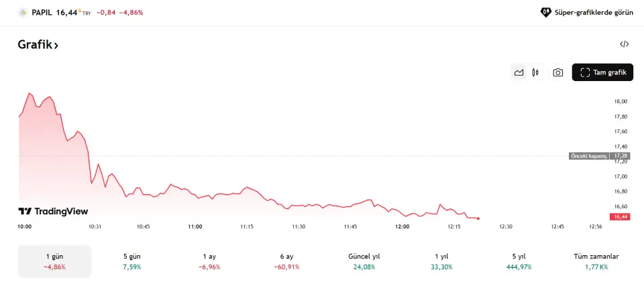Select the 5 gün time range
The height and width of the screenshot is (282, 644).
(x=133, y=261)
